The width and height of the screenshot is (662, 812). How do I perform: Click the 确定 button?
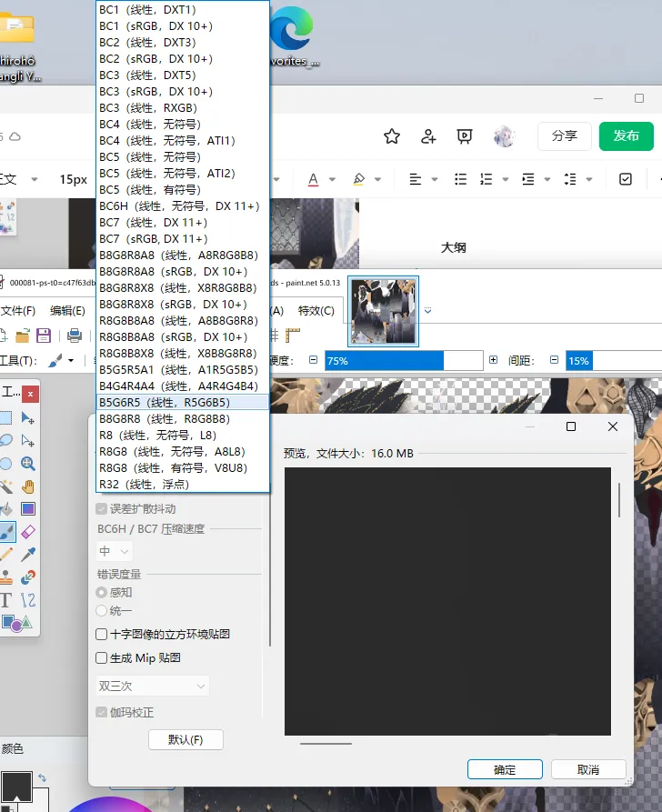click(x=505, y=769)
